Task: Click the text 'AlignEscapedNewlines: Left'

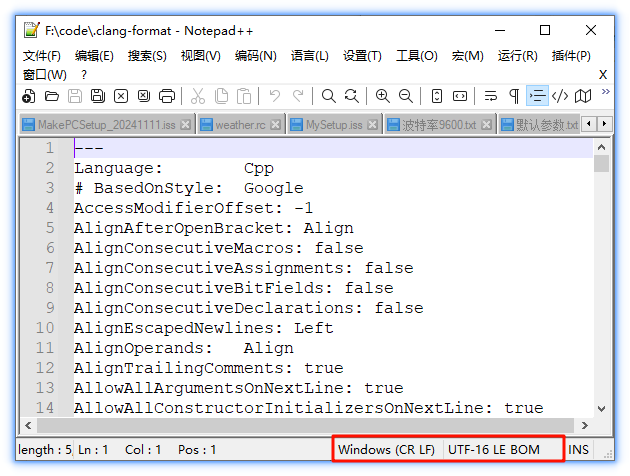Action: [x=204, y=328]
